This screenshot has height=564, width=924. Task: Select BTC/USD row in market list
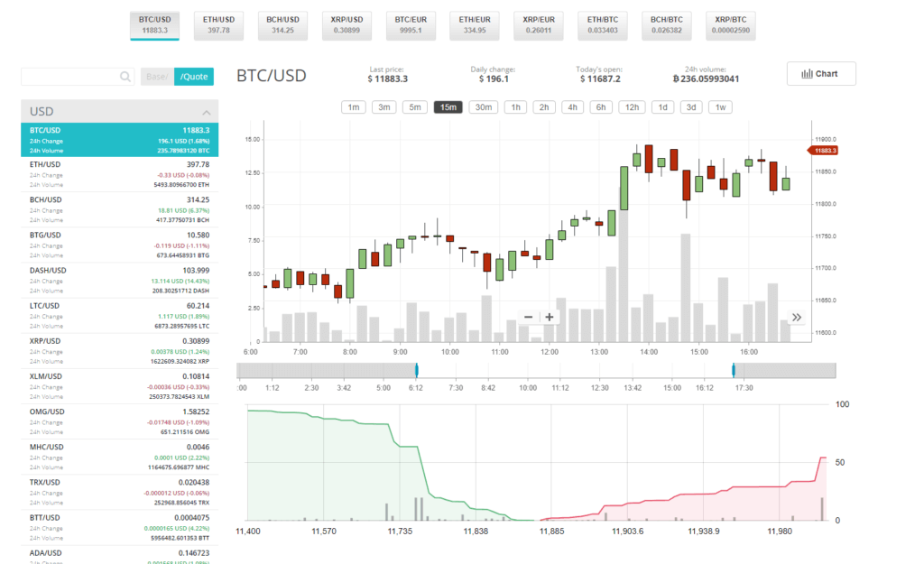pyautogui.click(x=120, y=140)
